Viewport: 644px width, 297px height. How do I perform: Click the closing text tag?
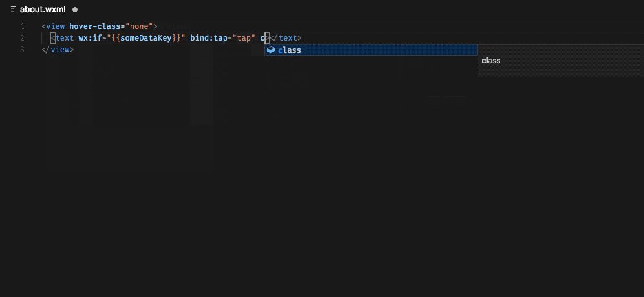click(286, 38)
